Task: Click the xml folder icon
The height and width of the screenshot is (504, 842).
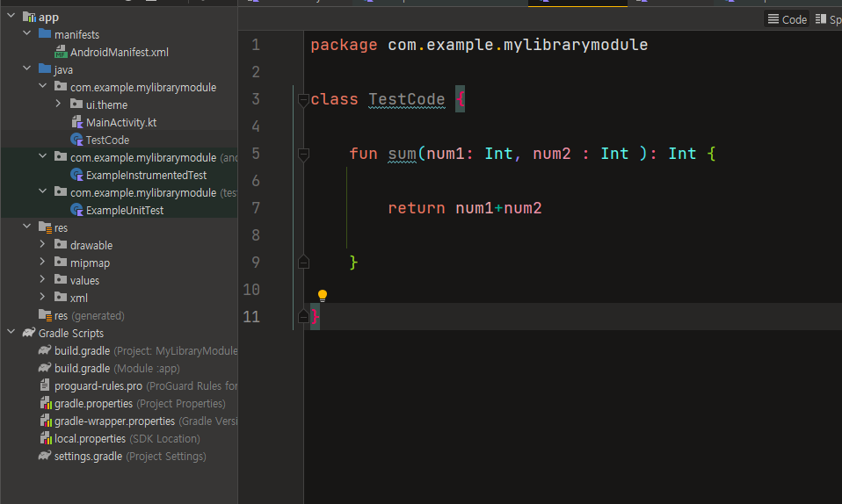Action: (61, 298)
